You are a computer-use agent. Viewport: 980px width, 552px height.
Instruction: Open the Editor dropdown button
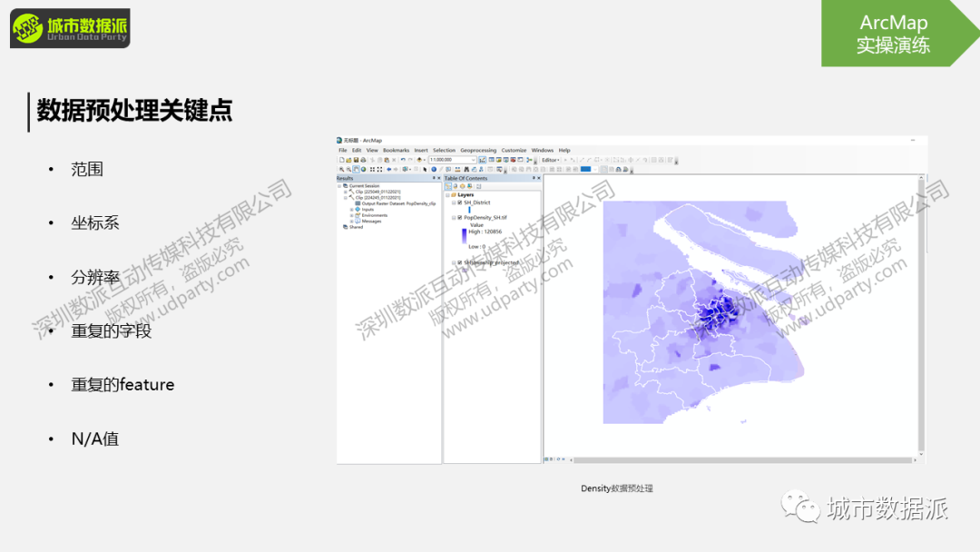click(550, 160)
